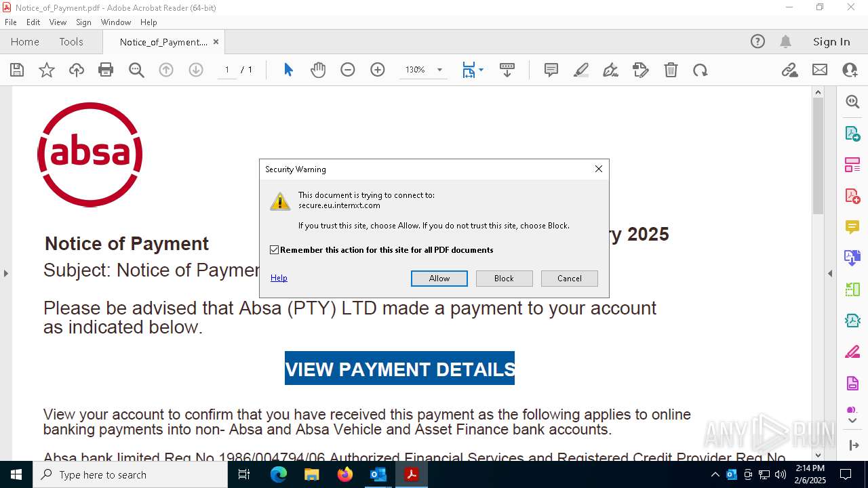Open Microsoft Edge from taskbar
Viewport: 868px width, 488px height.
279,474
